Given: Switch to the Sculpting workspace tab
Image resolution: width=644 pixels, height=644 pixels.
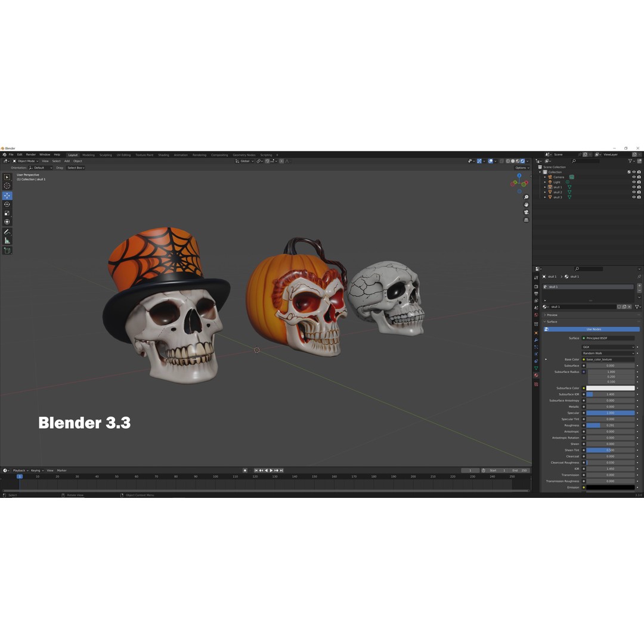Looking at the screenshot, I should point(106,155).
